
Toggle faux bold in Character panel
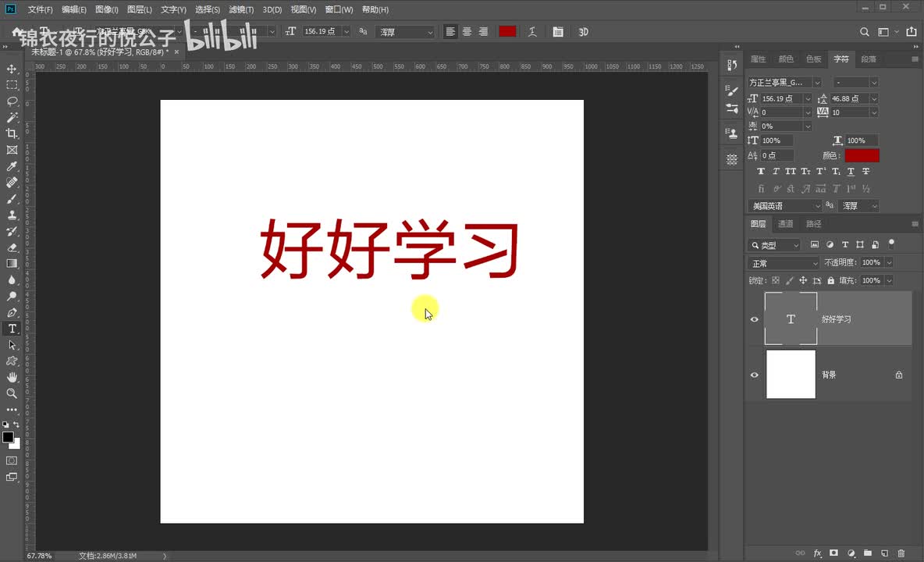click(761, 172)
